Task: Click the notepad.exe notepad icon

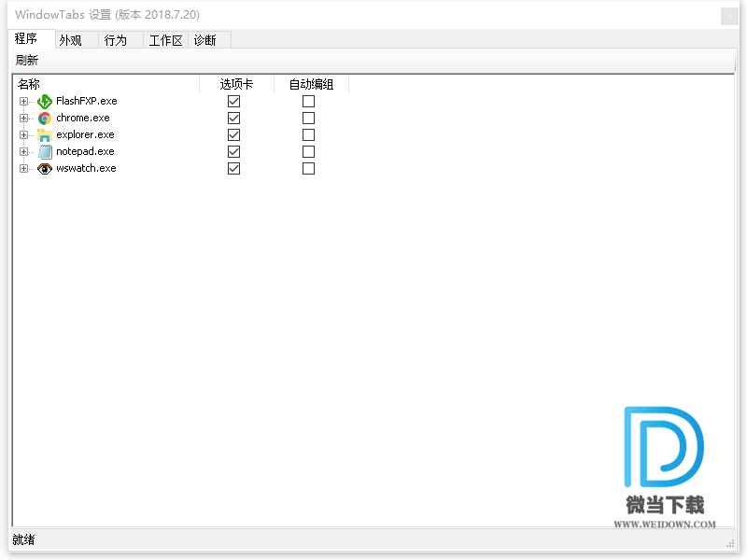Action: point(45,152)
